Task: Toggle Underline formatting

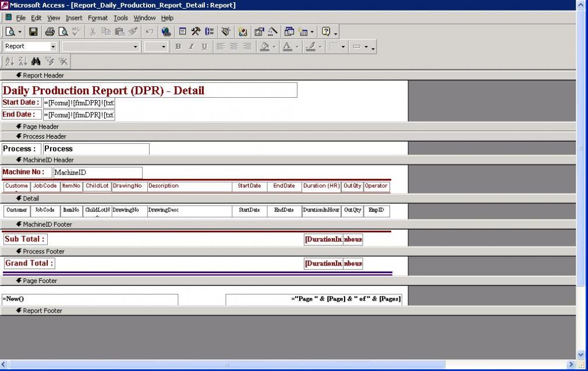Action: [x=204, y=47]
